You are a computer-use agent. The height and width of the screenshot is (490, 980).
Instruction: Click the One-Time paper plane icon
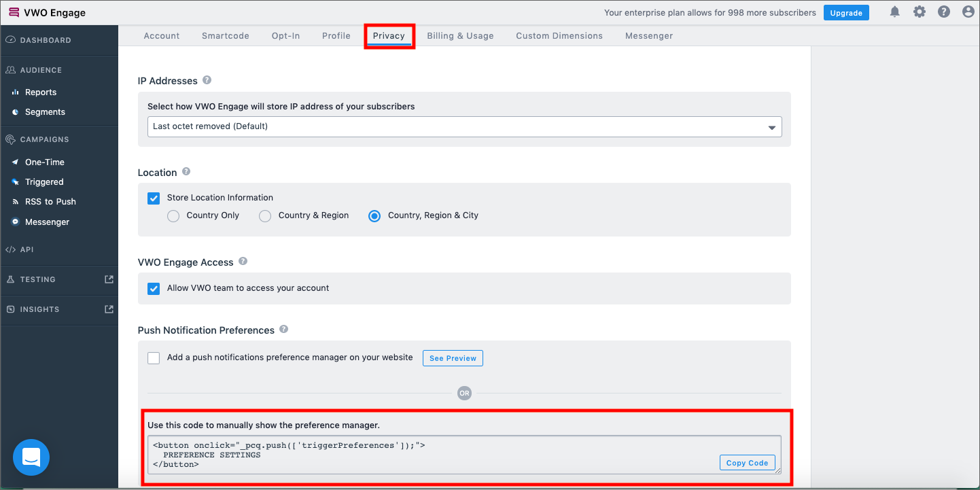coord(16,162)
